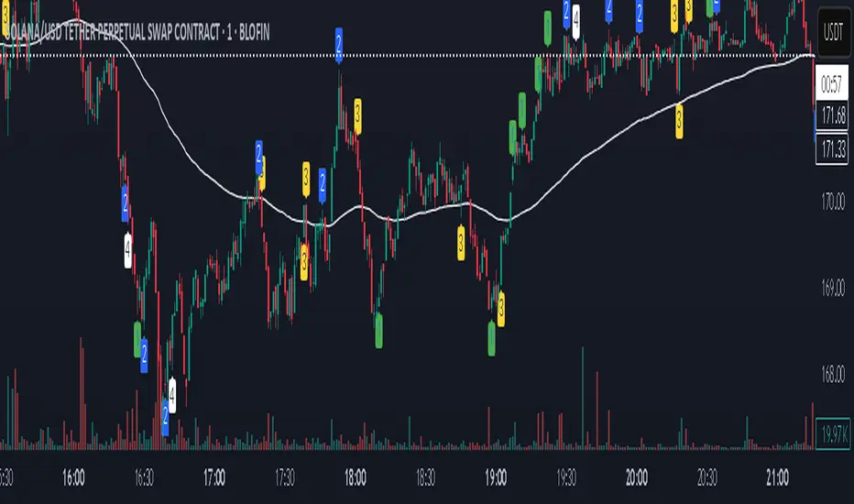Click the 17:30 label on time axis
The width and height of the screenshot is (854, 504).
click(x=285, y=477)
